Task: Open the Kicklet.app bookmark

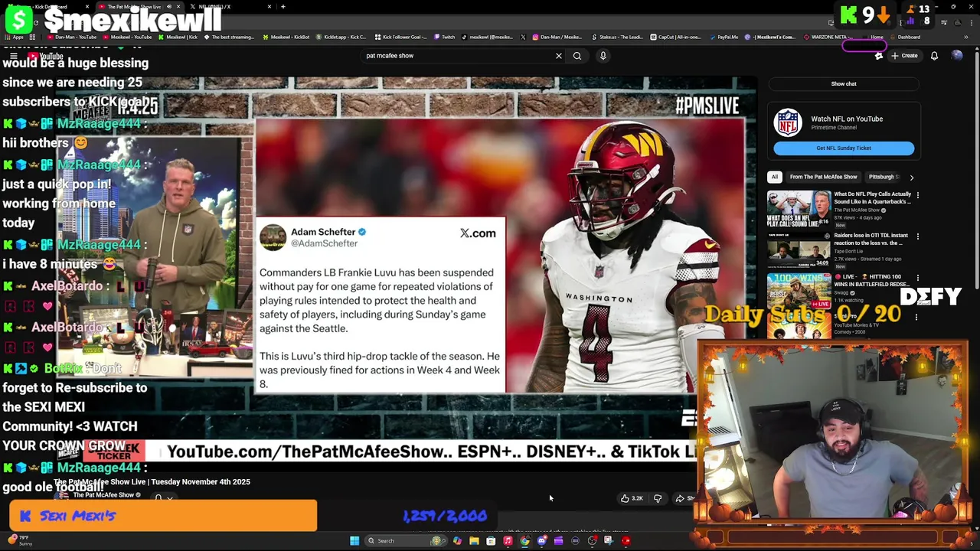Action: (341, 37)
